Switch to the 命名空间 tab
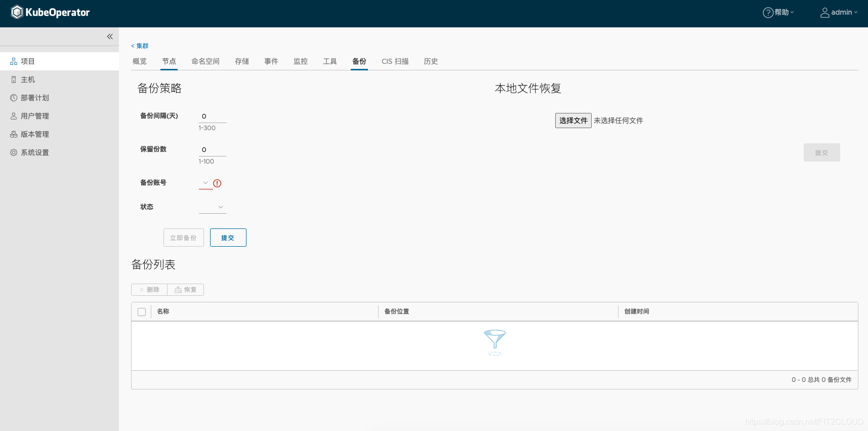The width and height of the screenshot is (868, 431). click(x=205, y=61)
